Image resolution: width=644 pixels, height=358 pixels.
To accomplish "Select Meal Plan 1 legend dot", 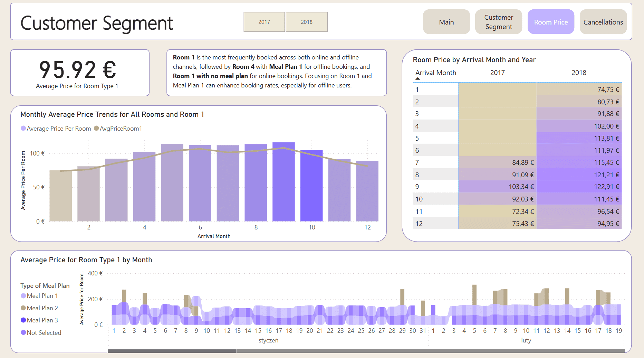I will (23, 296).
